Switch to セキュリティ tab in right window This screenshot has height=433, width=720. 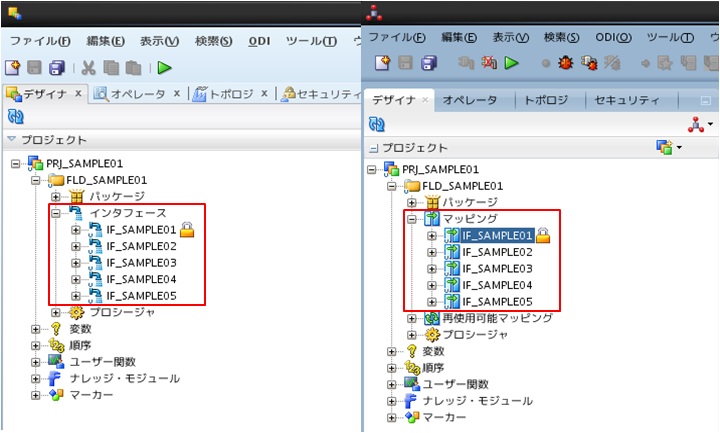(627, 100)
